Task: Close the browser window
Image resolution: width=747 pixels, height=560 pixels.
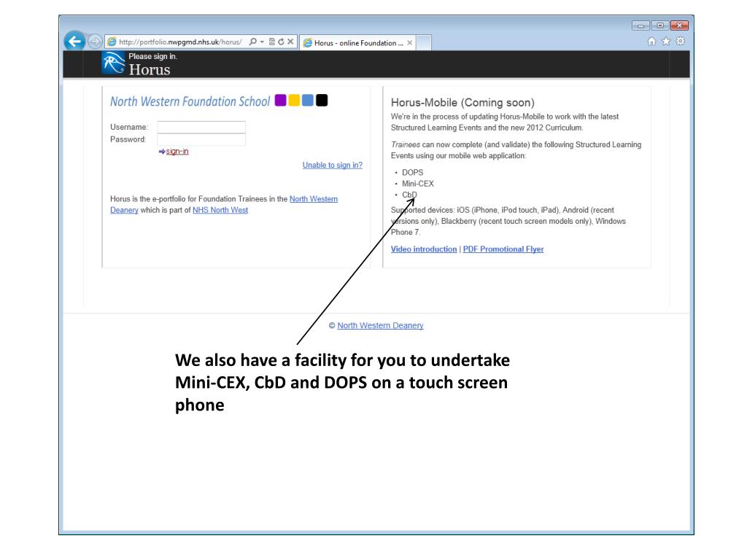Action: (x=679, y=26)
